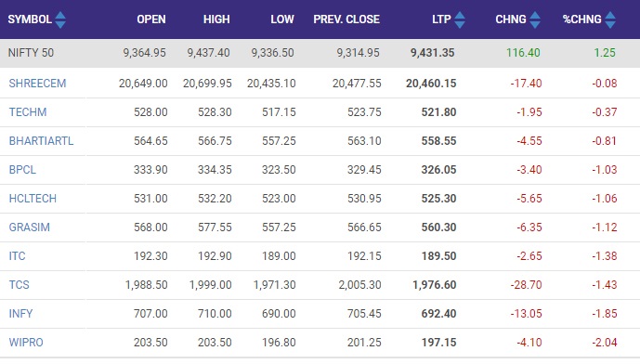Select the NIFTY 50 index row
Screen dimensions: 640x364
pyautogui.click(x=320, y=53)
